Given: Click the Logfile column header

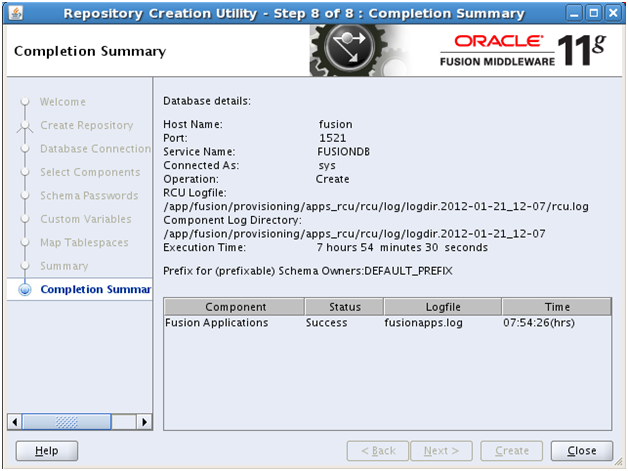Looking at the screenshot, I should 443,307.
